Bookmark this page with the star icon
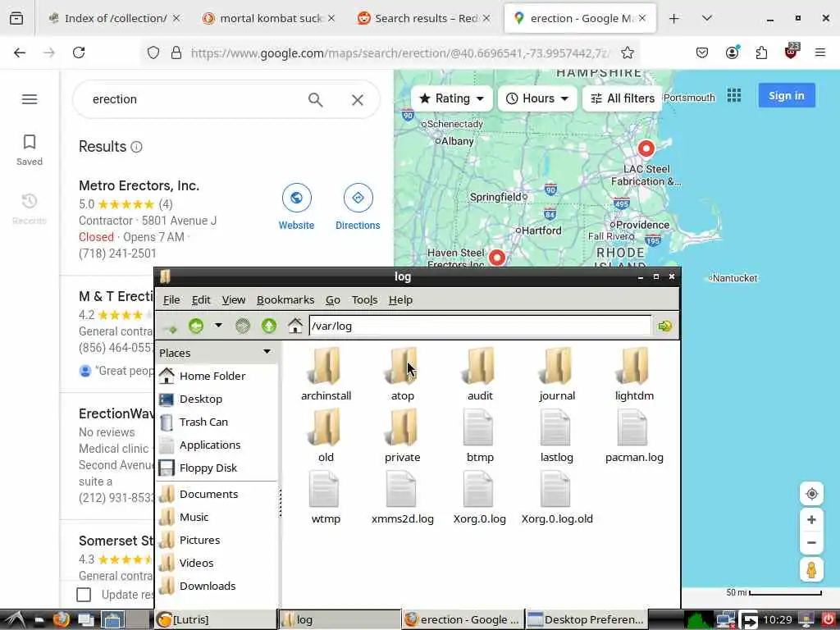This screenshot has width=840, height=630. point(628,52)
